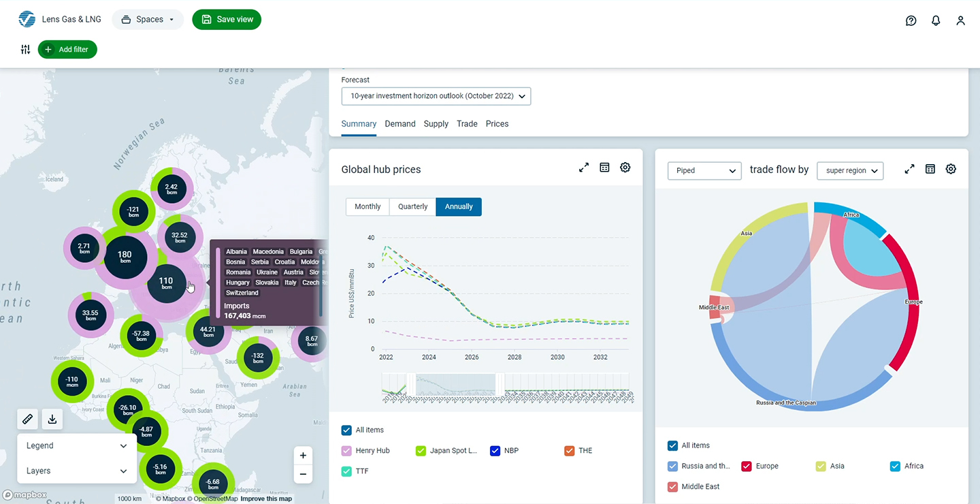980x504 pixels.
Task: Toggle the Asia region checkbox
Action: 821,466
